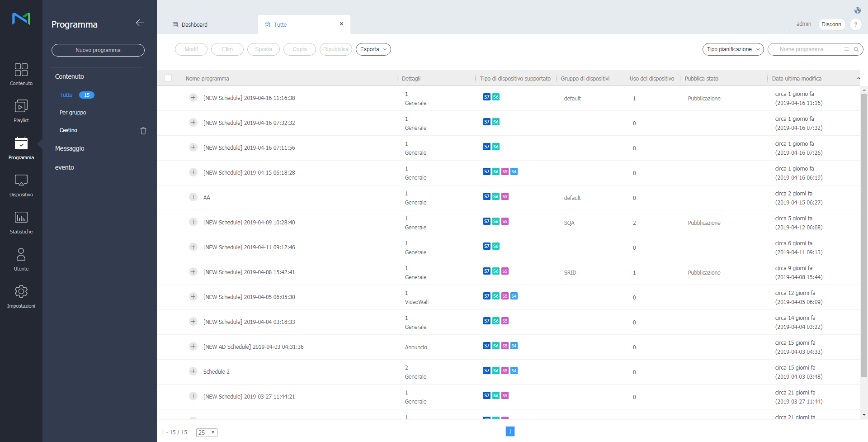Select Per gruppo in the side menu
This screenshot has height=442, width=868.
[x=73, y=113]
